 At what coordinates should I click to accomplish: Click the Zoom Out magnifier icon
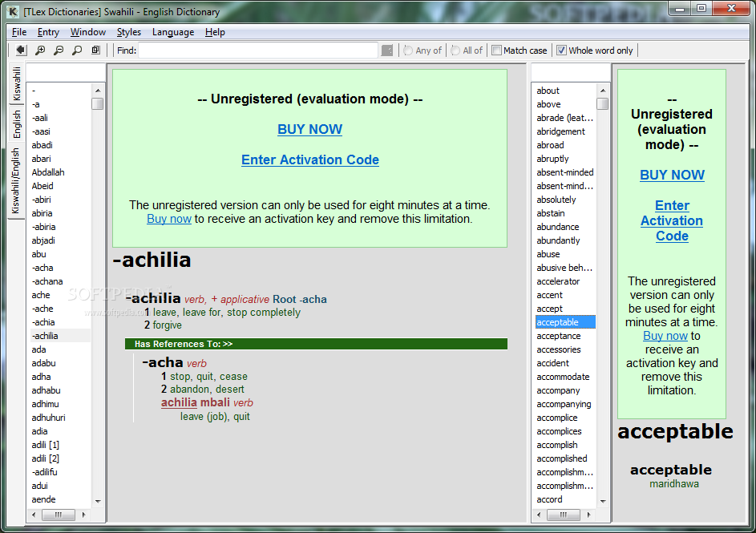59,50
